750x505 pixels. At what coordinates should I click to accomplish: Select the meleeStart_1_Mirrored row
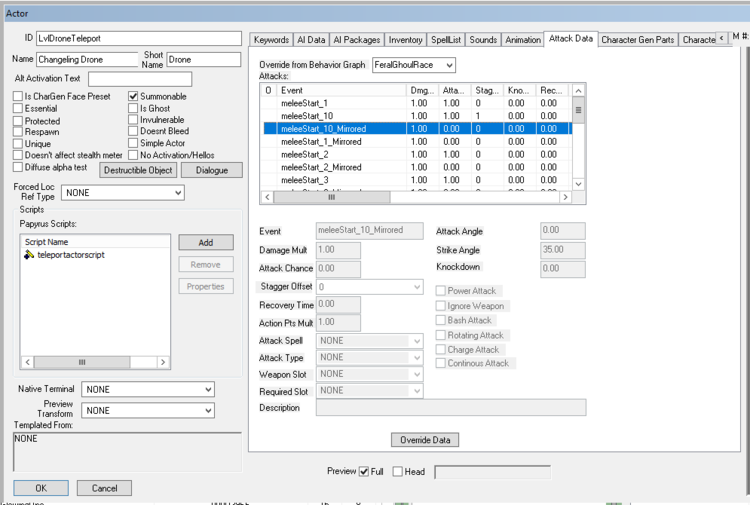point(416,142)
